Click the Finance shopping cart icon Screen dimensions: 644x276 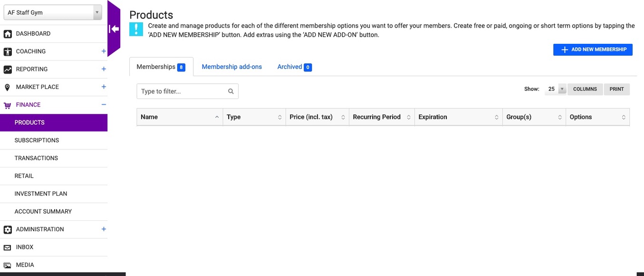click(8, 105)
